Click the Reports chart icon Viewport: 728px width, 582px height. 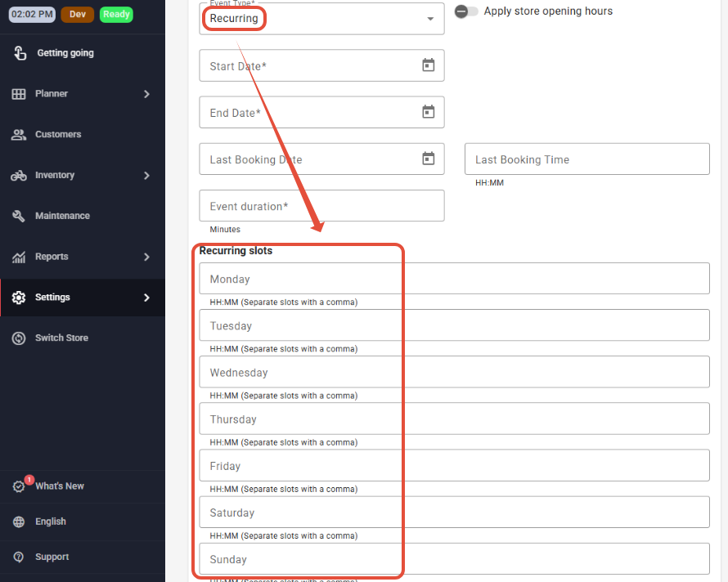[19, 257]
